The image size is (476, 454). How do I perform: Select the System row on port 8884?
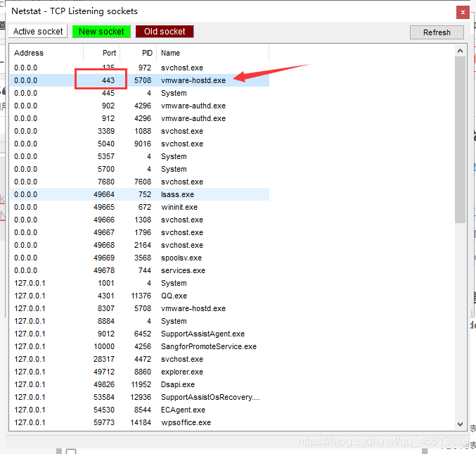coord(140,321)
